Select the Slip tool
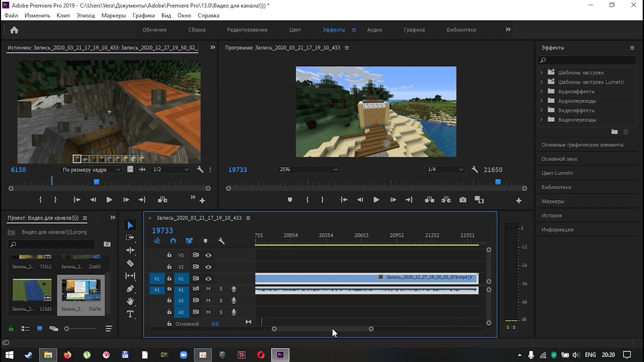This screenshot has height=362, width=644. pos(130,276)
